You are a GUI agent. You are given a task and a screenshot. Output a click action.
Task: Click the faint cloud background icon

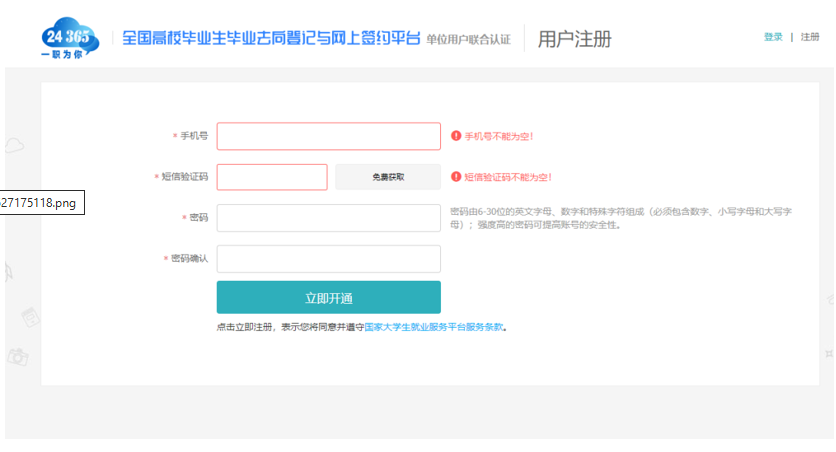click(14, 146)
